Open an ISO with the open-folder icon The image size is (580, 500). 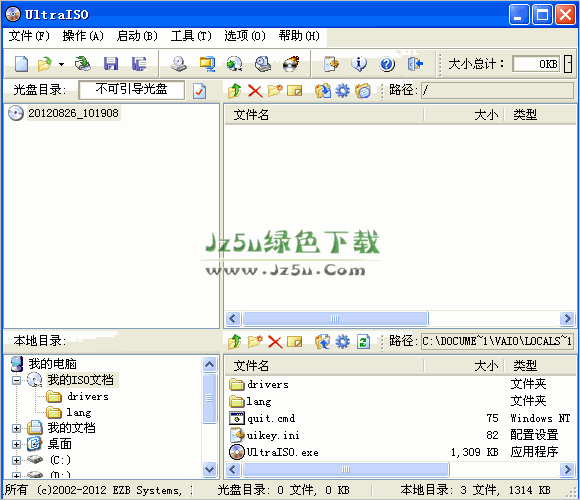[x=45, y=64]
